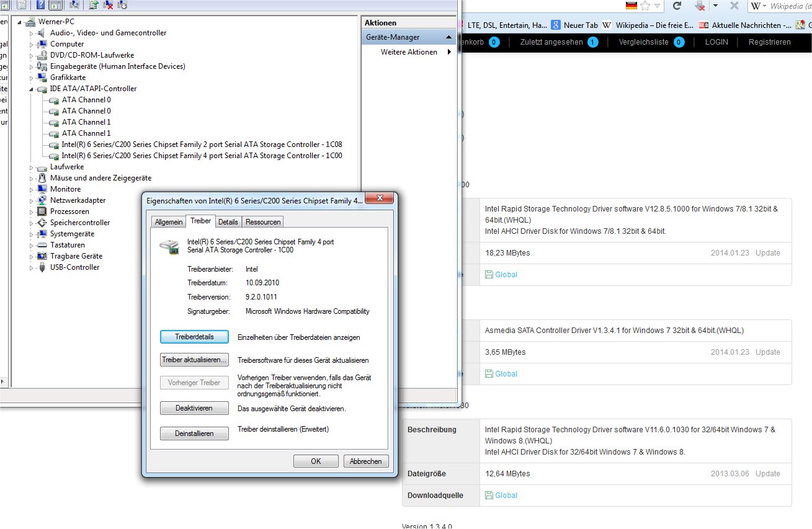Collapse the Werner-PC root node
The image size is (812, 529).
[x=20, y=22]
